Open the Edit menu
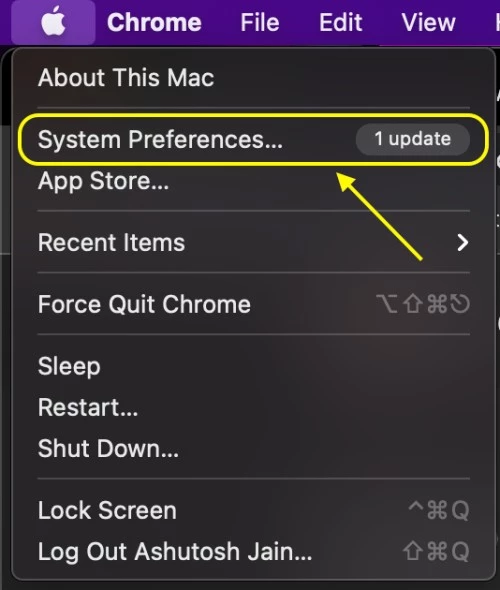The height and width of the screenshot is (590, 500). click(340, 22)
